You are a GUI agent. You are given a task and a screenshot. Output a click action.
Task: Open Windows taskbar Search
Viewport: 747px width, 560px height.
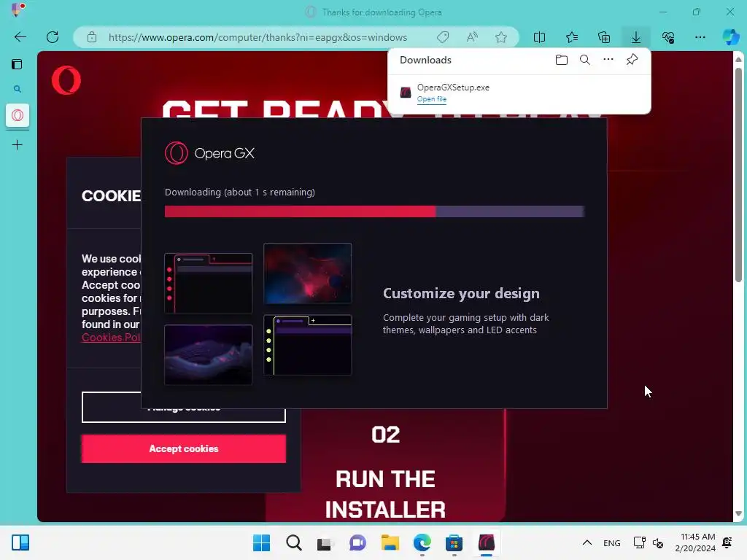[293, 542]
